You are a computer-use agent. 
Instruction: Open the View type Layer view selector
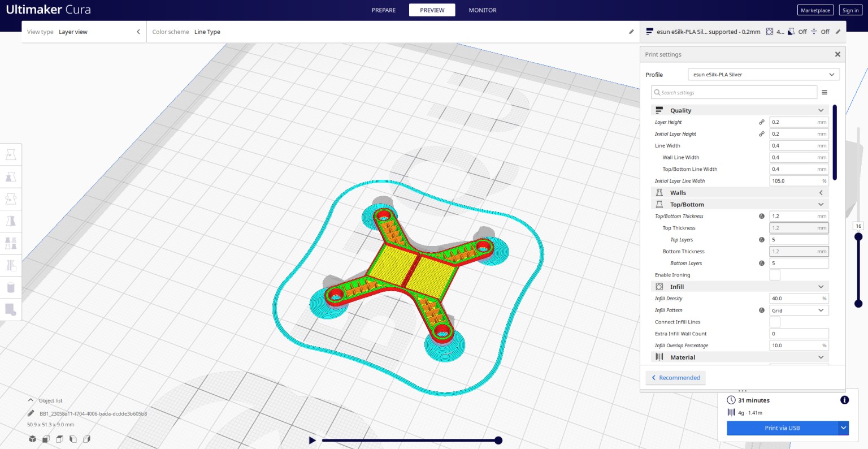pos(84,32)
